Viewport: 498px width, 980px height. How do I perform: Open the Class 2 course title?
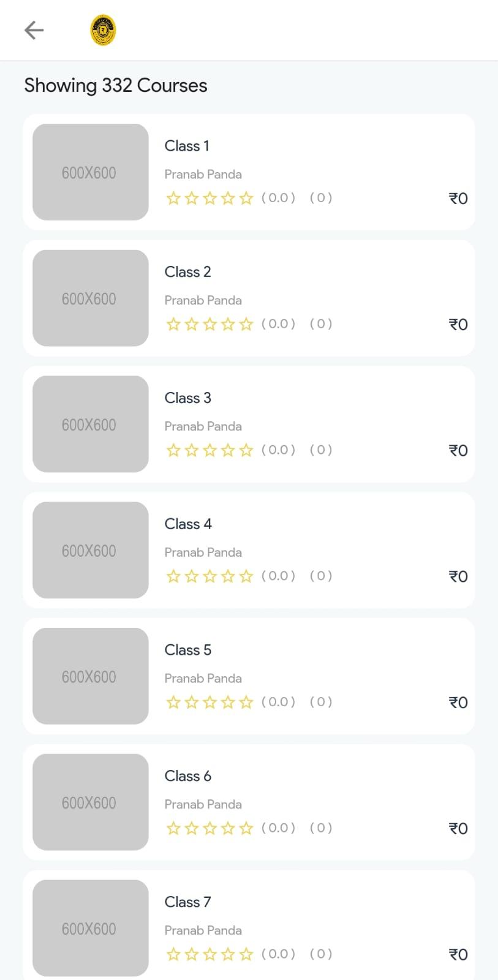(187, 272)
